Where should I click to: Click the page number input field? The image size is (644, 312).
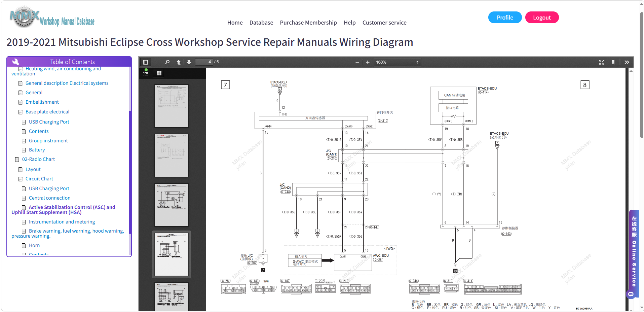(204, 62)
